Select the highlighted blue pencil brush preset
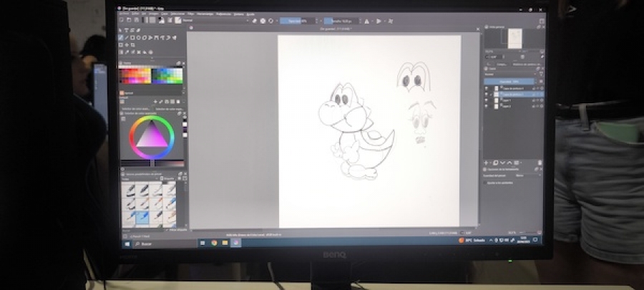 [x=142, y=218]
